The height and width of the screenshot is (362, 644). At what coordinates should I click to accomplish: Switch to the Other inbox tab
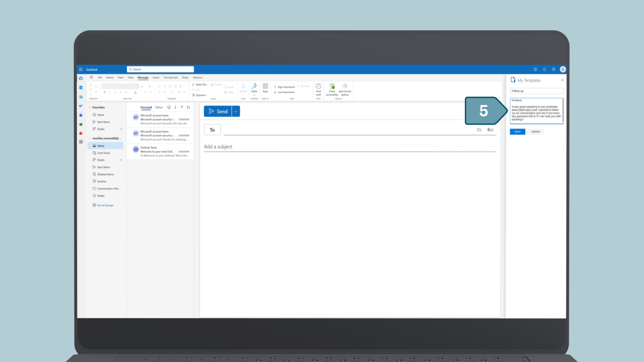159,107
